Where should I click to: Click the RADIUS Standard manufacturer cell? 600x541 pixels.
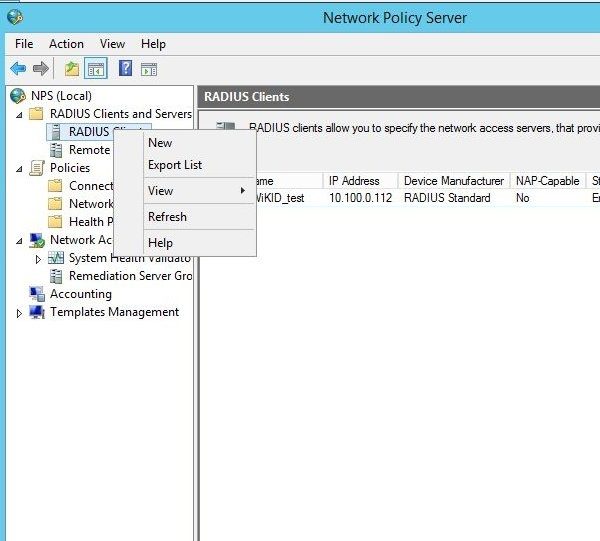[x=447, y=198]
